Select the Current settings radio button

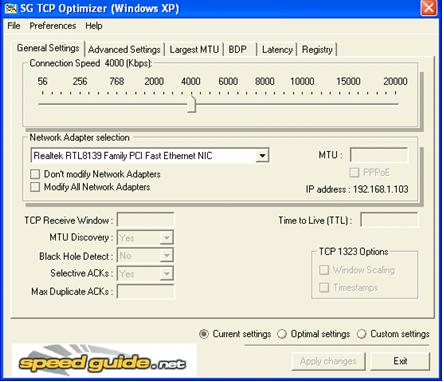204,334
